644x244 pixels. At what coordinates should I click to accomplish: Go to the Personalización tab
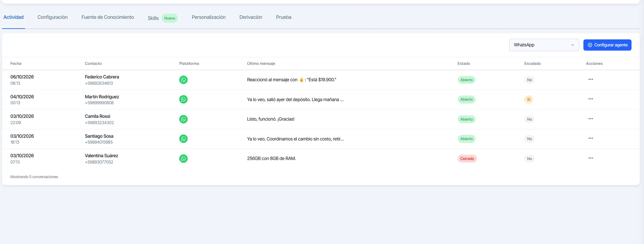(x=209, y=17)
